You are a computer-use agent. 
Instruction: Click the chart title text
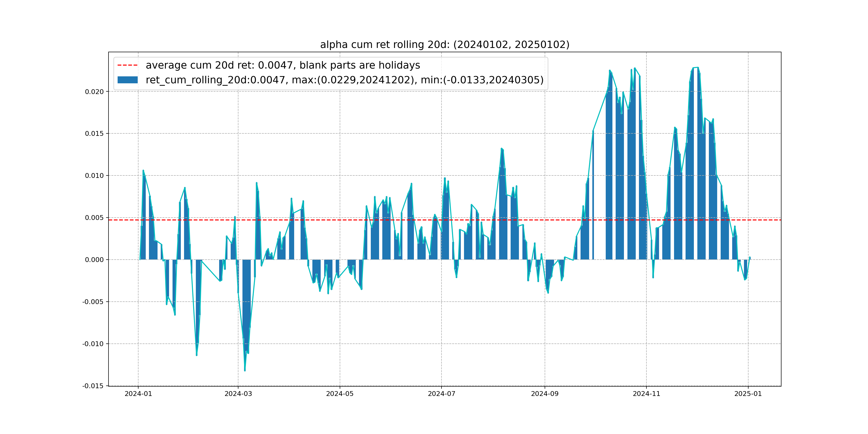(x=444, y=44)
